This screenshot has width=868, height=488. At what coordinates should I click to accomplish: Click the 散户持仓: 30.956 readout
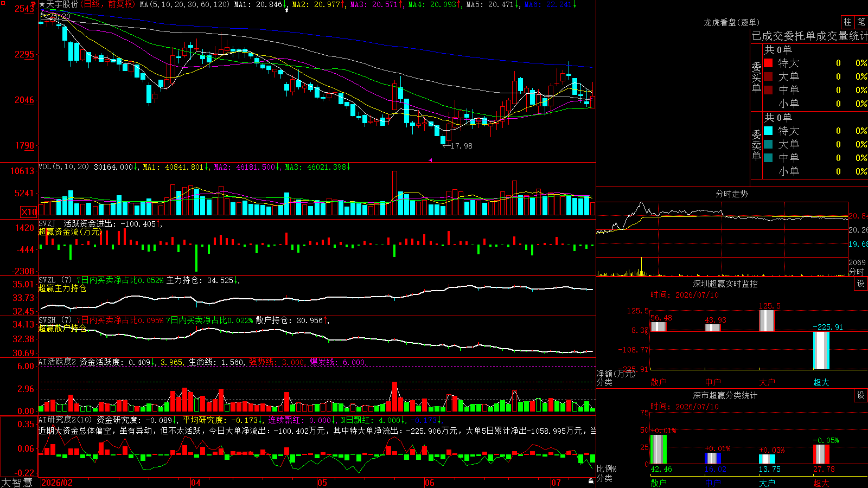(x=290, y=320)
